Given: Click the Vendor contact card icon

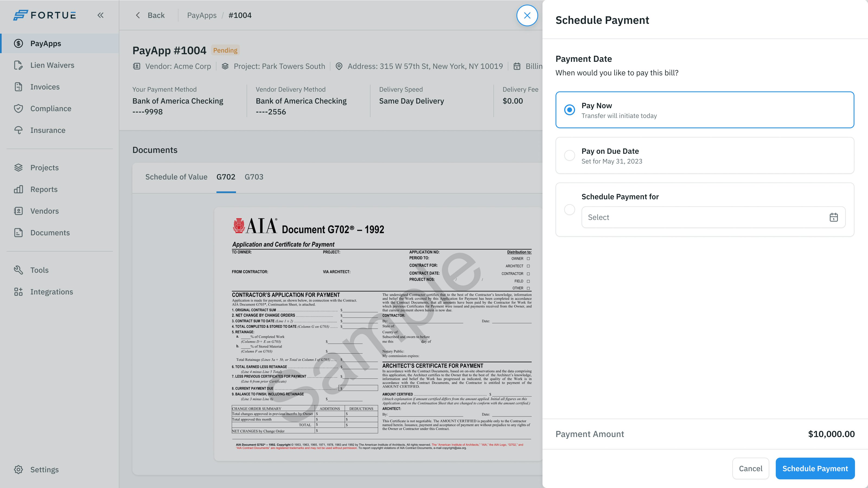Looking at the screenshot, I should [x=136, y=66].
